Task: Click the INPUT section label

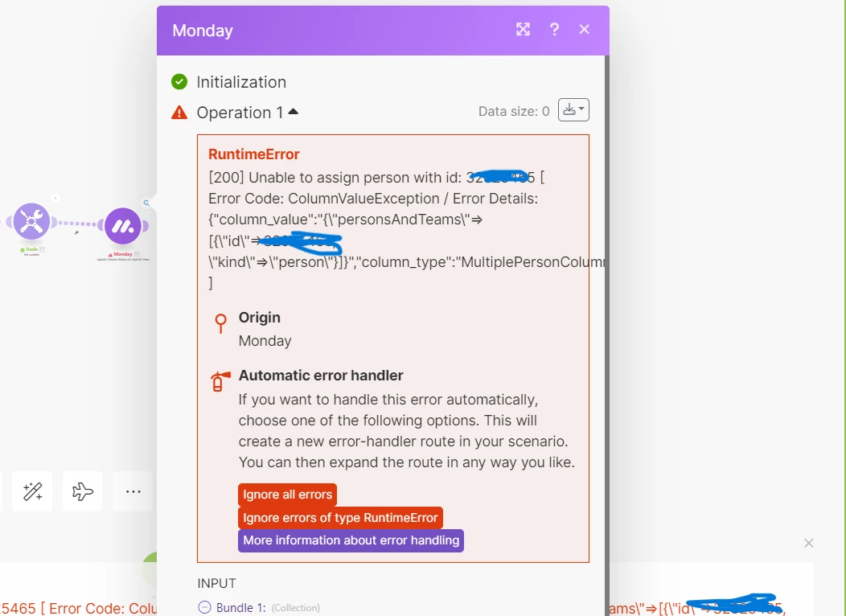Action: pos(216,583)
